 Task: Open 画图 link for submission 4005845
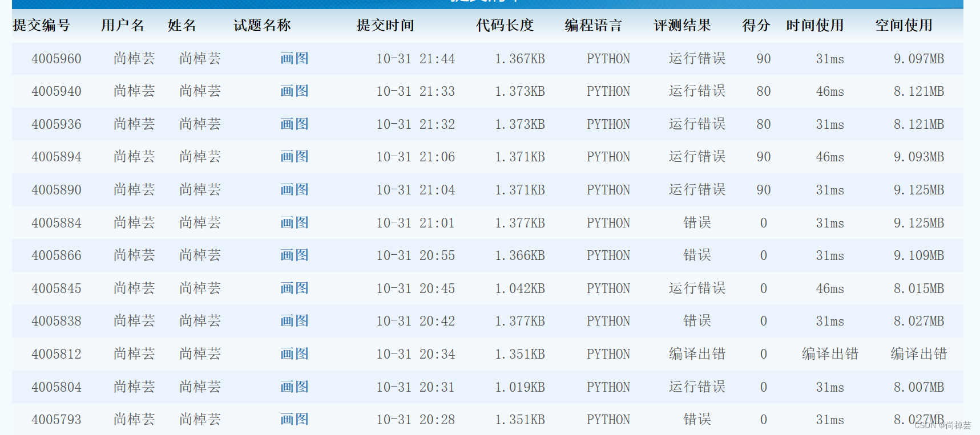pos(295,288)
